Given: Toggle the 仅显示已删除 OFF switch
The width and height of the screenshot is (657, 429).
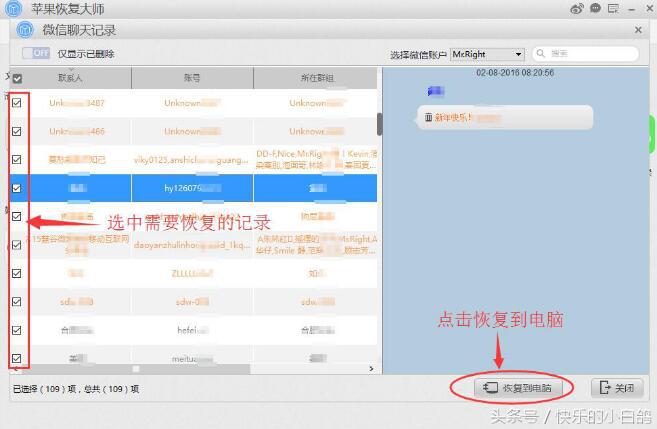Looking at the screenshot, I should [x=36, y=53].
